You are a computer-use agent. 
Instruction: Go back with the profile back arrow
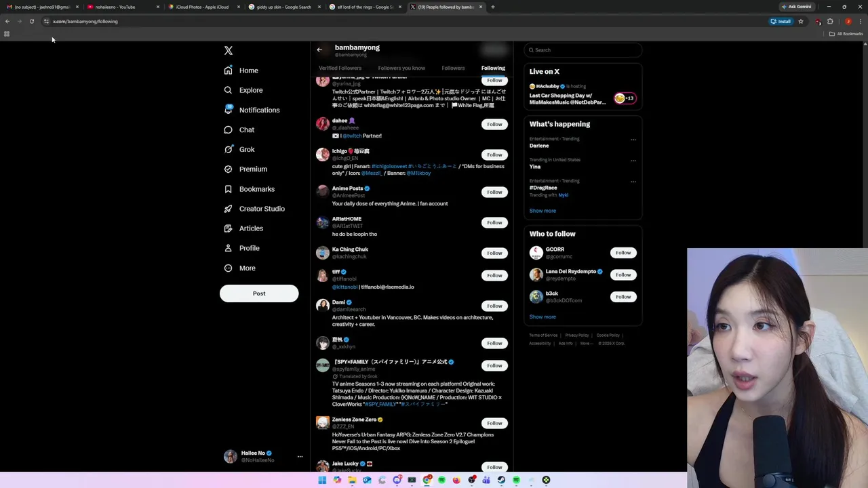pos(319,49)
